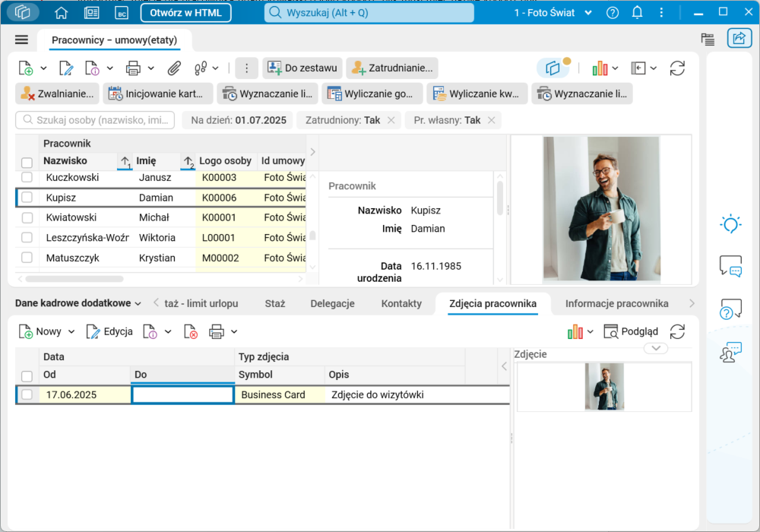Expand the 1 - Foto Świat company dropdown
This screenshot has height=532, width=760.
tap(588, 13)
